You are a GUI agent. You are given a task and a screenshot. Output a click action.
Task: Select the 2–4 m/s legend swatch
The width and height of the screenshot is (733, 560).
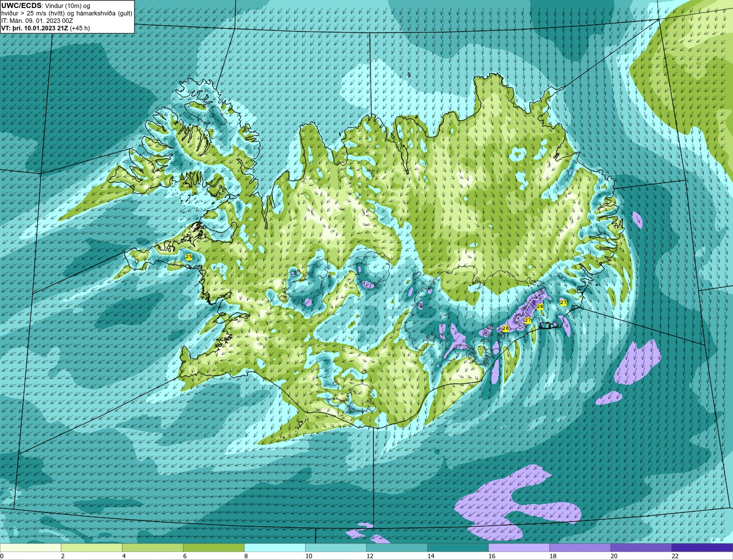click(92, 547)
